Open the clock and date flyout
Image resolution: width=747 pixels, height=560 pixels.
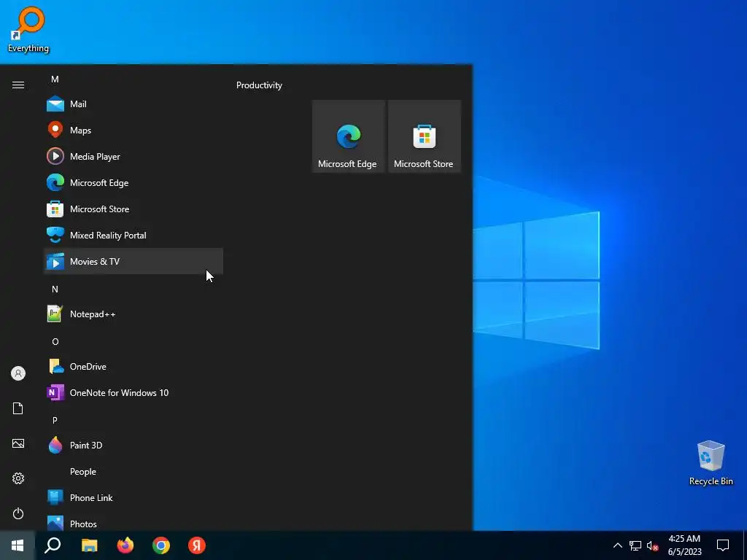point(684,545)
